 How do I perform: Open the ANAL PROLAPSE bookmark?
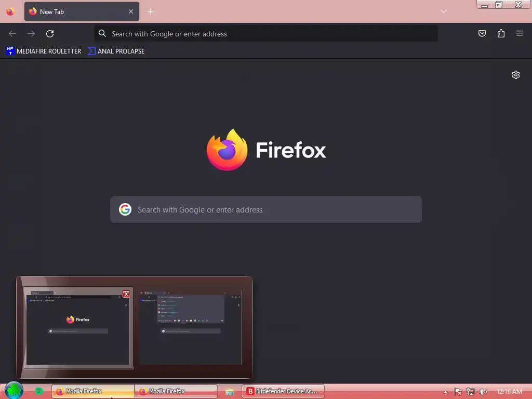pos(116,51)
